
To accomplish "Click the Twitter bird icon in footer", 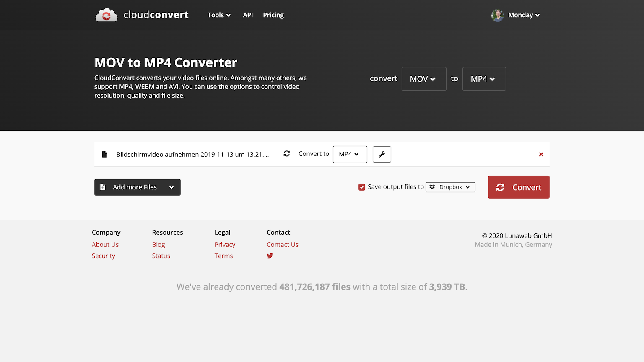I will pyautogui.click(x=270, y=256).
